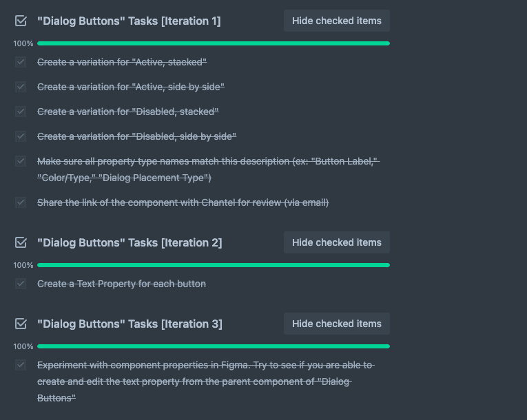The image size is (527, 420).
Task: Edit the Iteration 3 checklist title
Action: coord(130,324)
